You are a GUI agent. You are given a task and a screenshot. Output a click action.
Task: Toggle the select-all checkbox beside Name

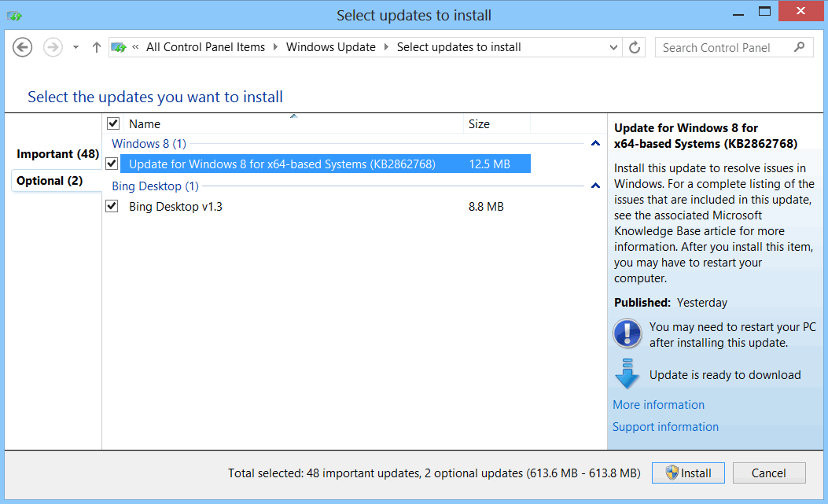[x=113, y=123]
